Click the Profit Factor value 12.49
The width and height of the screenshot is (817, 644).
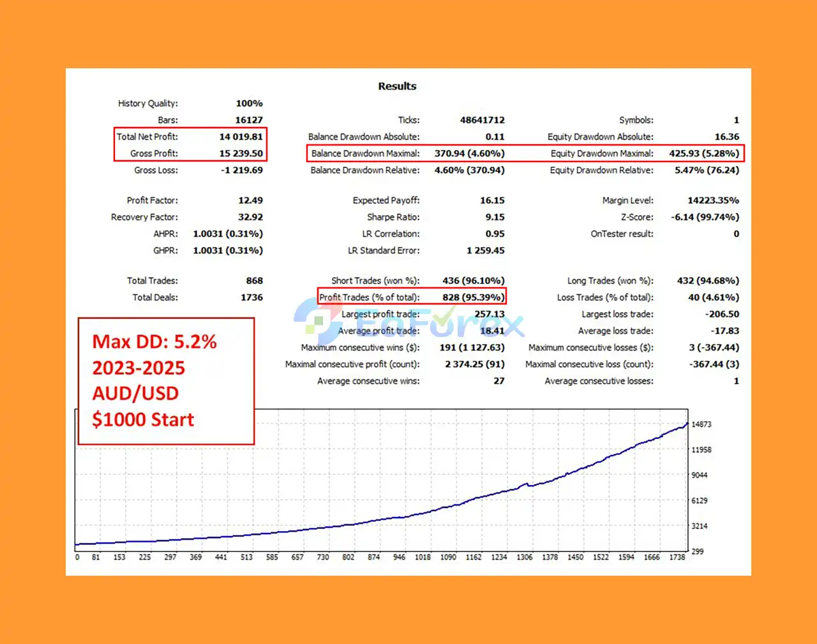(250, 200)
